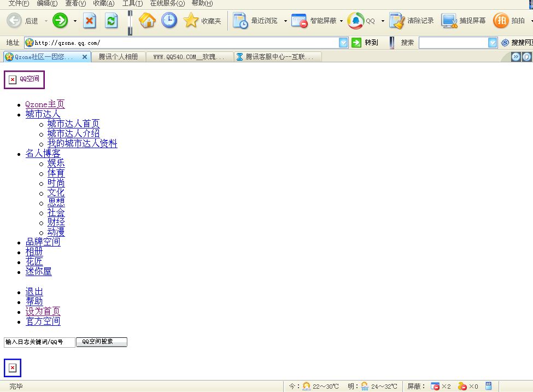Refresh the page with the green icon
Image resolution: width=533 pixels, height=392 pixels.
pos(111,20)
